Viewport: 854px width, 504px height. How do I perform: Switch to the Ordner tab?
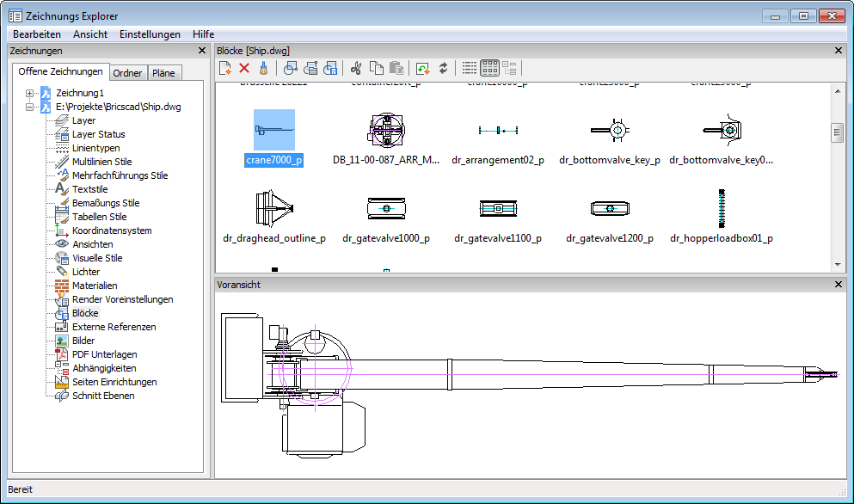127,72
